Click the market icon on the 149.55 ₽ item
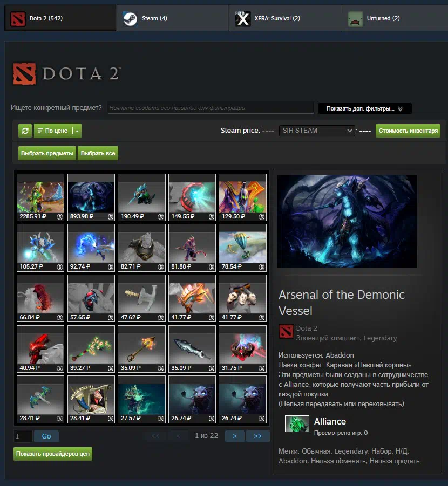Screen dimensions: 448x486 (211, 216)
